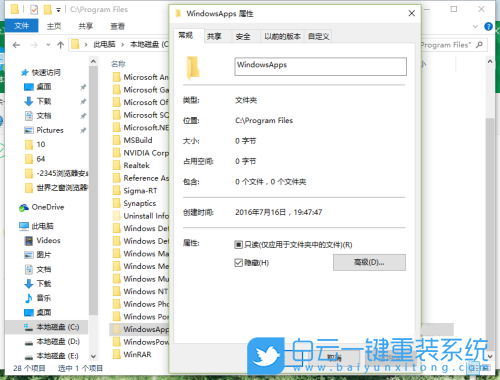Image resolution: width=500 pixels, height=380 pixels.
Task: Open Videos under 此电脑
Action: pos(48,240)
